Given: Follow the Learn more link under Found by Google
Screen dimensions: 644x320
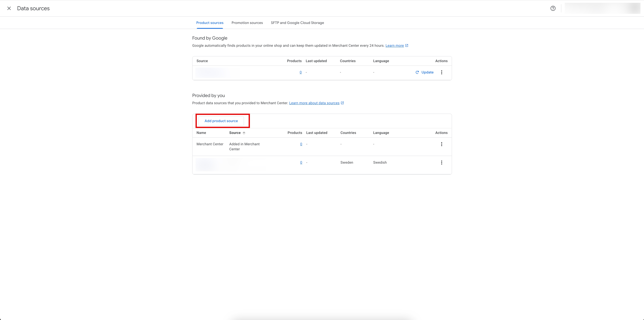Looking at the screenshot, I should [x=394, y=46].
